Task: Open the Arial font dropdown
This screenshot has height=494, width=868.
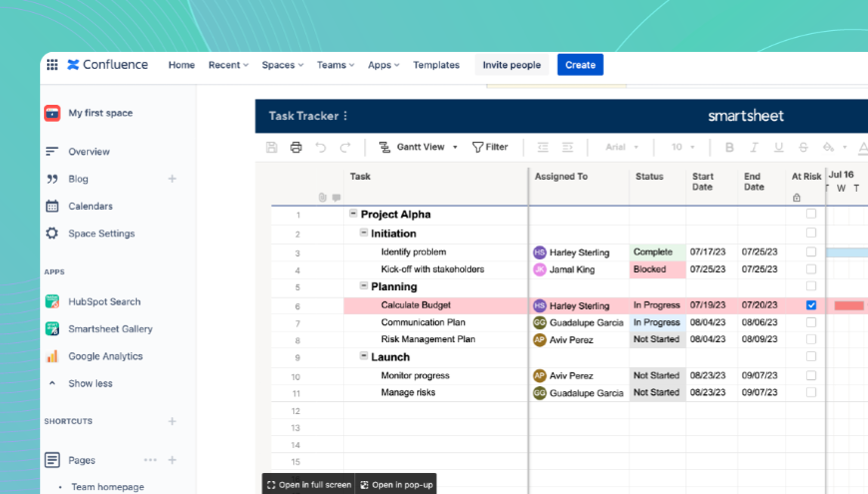Action: tap(623, 147)
